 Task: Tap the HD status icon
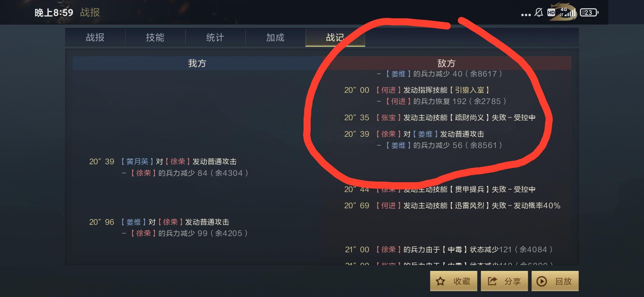coord(551,13)
